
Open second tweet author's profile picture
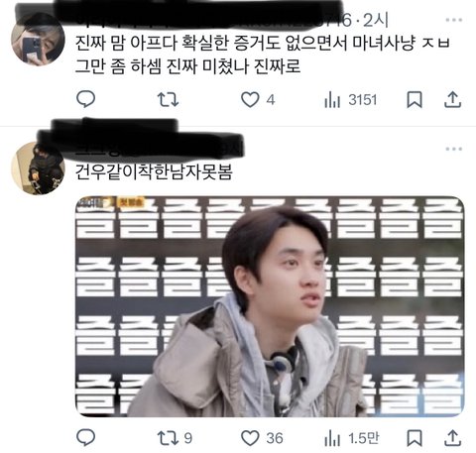tap(38, 168)
